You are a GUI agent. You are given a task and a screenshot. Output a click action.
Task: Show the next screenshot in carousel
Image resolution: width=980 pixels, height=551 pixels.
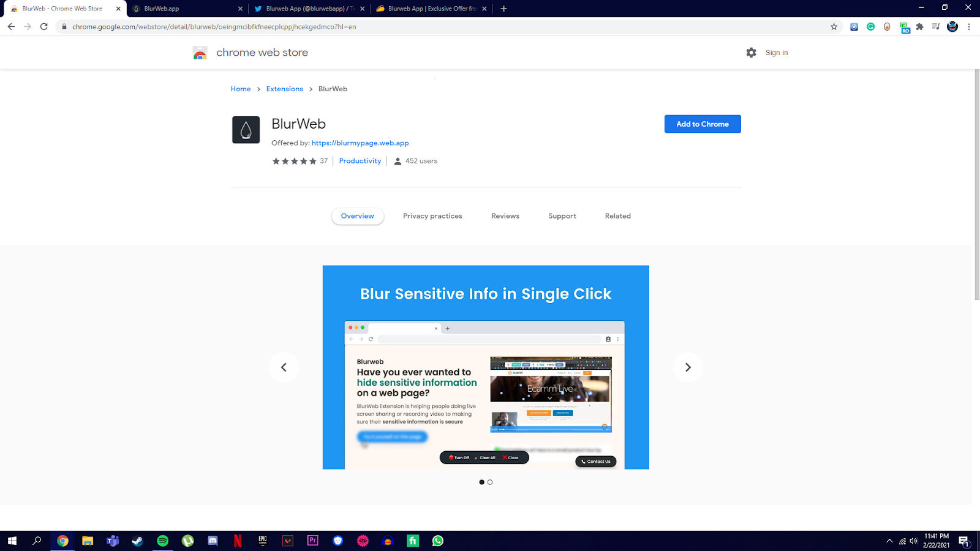pos(688,367)
